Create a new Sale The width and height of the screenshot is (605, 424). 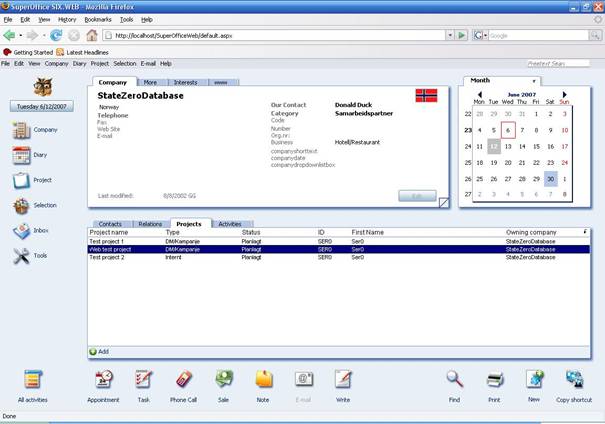tap(224, 379)
